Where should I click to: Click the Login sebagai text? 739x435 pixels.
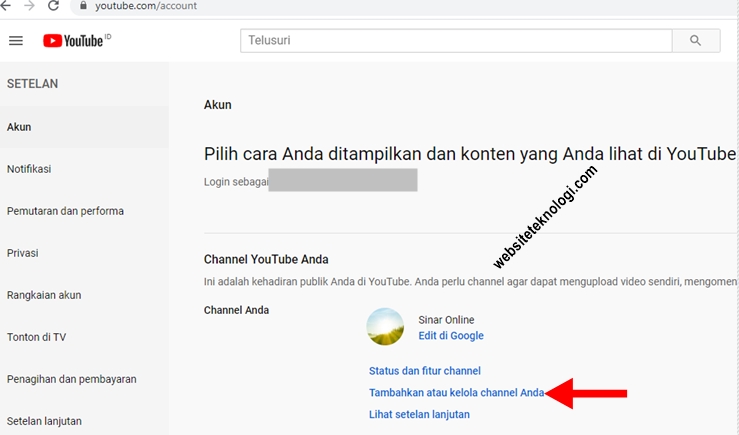point(236,182)
